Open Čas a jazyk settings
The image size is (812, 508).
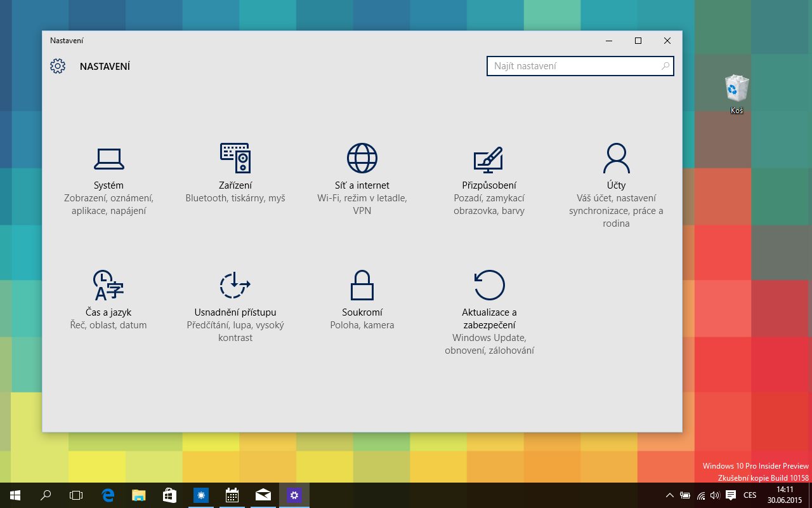click(x=108, y=300)
